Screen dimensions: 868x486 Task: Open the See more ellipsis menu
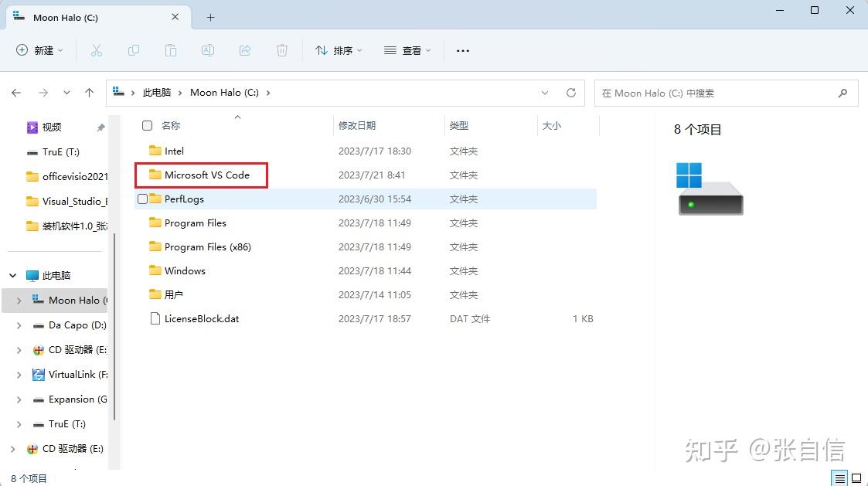coord(462,50)
